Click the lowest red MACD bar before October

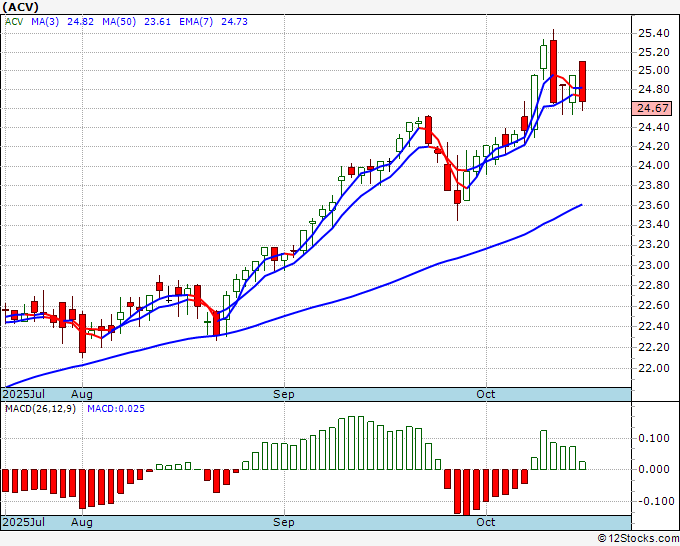466,492
